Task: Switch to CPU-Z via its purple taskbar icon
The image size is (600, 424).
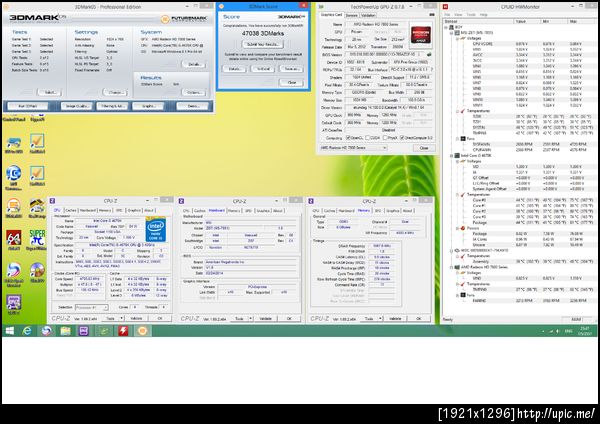Action: (x=84, y=331)
